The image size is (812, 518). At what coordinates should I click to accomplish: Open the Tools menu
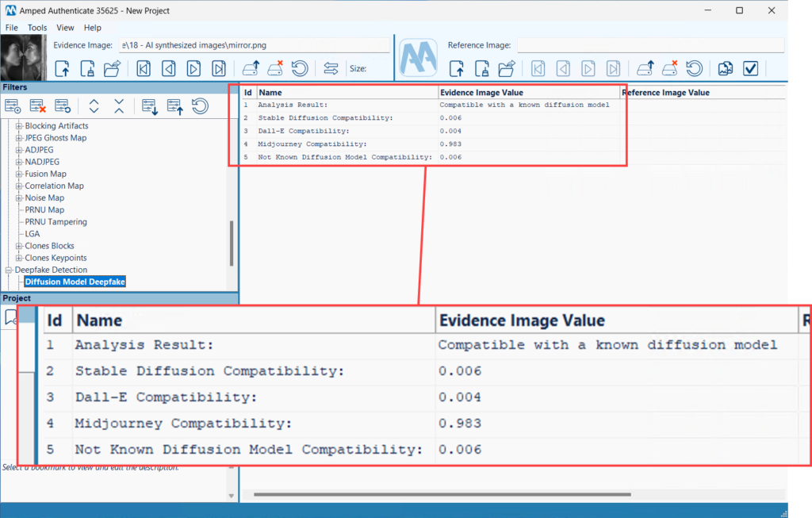coord(36,28)
